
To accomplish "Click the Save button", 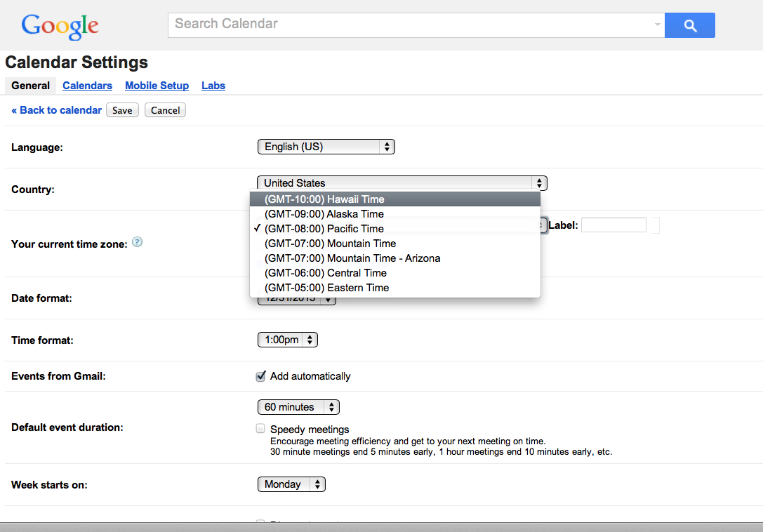I will coord(122,110).
